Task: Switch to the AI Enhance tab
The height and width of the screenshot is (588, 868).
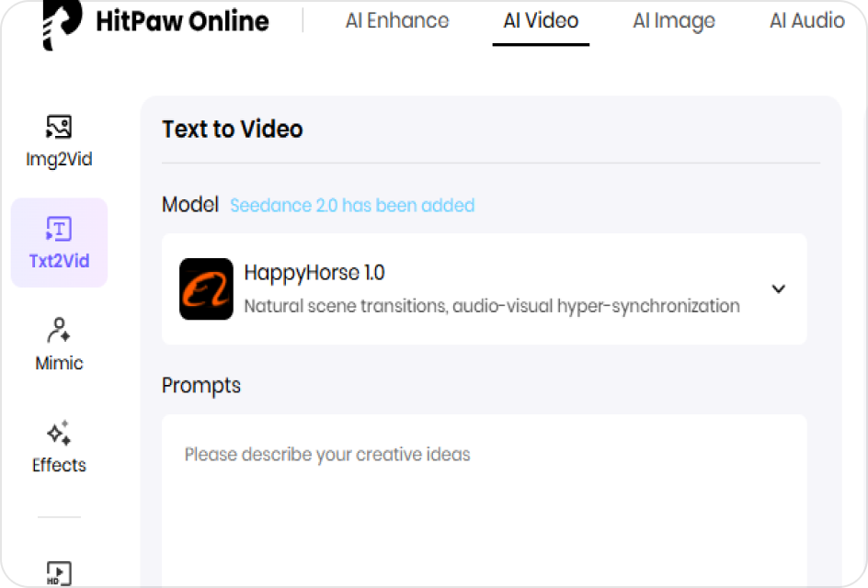Action: click(x=397, y=21)
